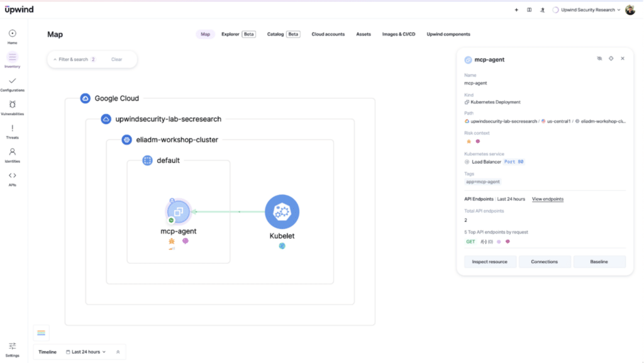Click the Home icon in the sidebar
The width and height of the screenshot is (644, 363).
pos(13,33)
